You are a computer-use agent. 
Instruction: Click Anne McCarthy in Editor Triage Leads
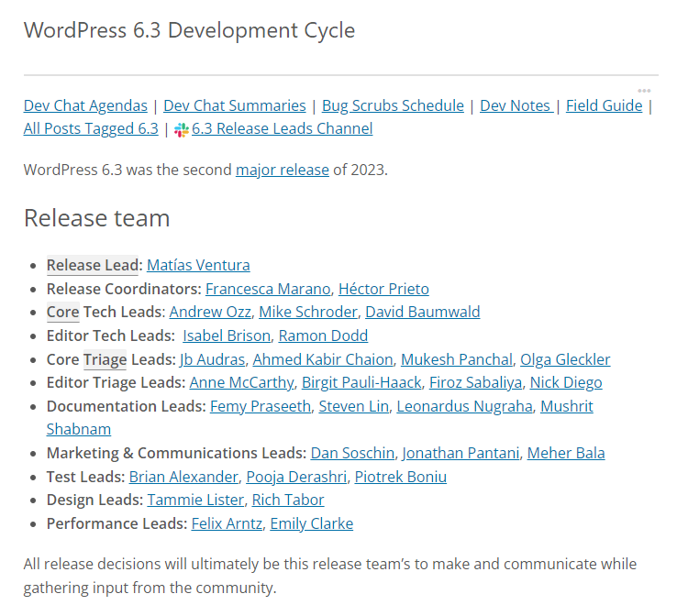coord(241,382)
